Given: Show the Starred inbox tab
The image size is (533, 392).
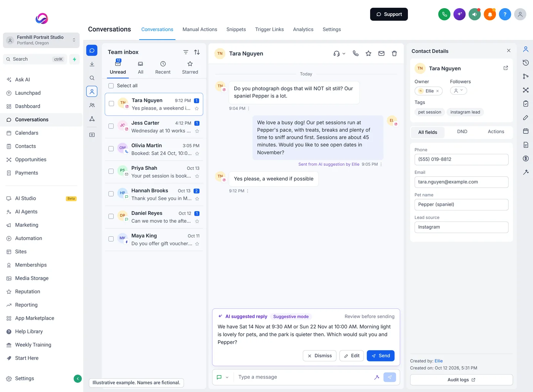Looking at the screenshot, I should coord(190,68).
